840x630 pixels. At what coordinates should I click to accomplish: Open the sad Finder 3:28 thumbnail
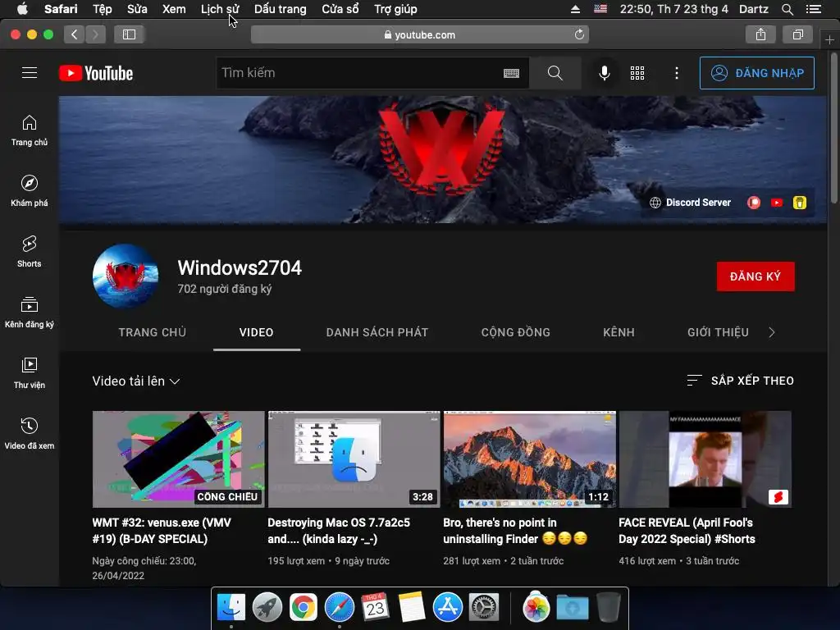point(354,459)
